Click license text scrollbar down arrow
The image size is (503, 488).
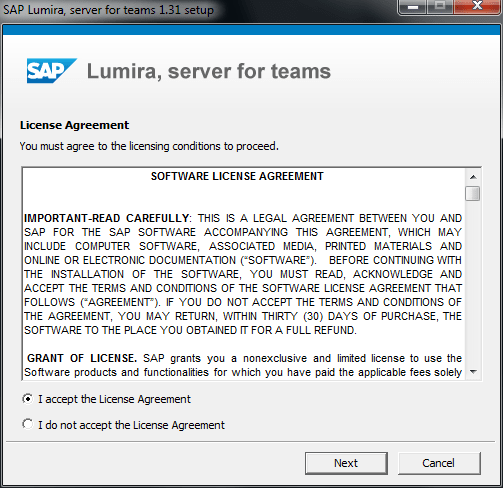point(473,371)
